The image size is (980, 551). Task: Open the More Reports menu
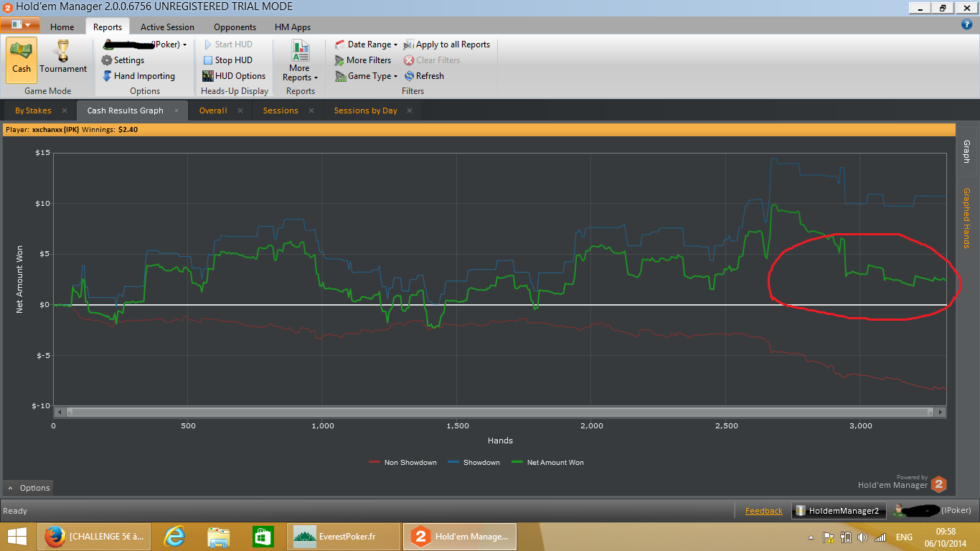click(300, 60)
